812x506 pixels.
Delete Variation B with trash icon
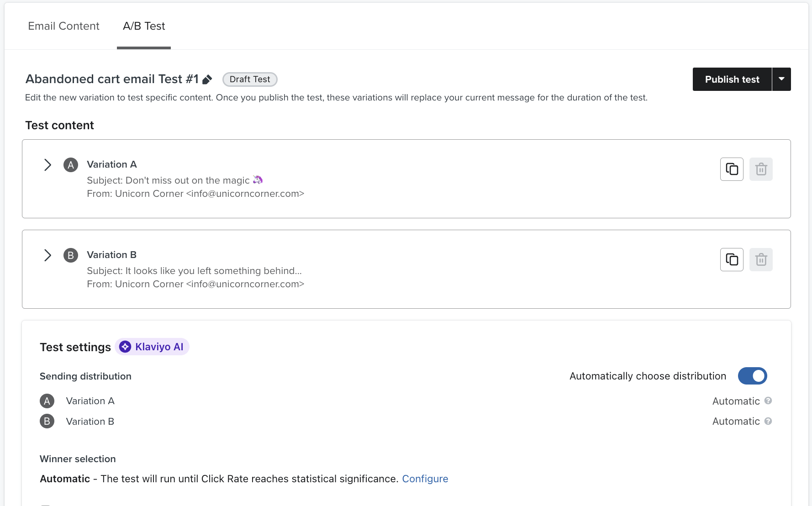[761, 259]
